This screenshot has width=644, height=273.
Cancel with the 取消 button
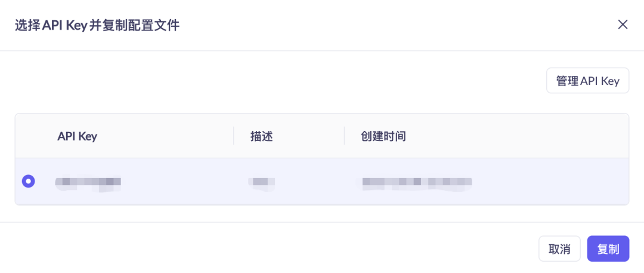tap(559, 249)
